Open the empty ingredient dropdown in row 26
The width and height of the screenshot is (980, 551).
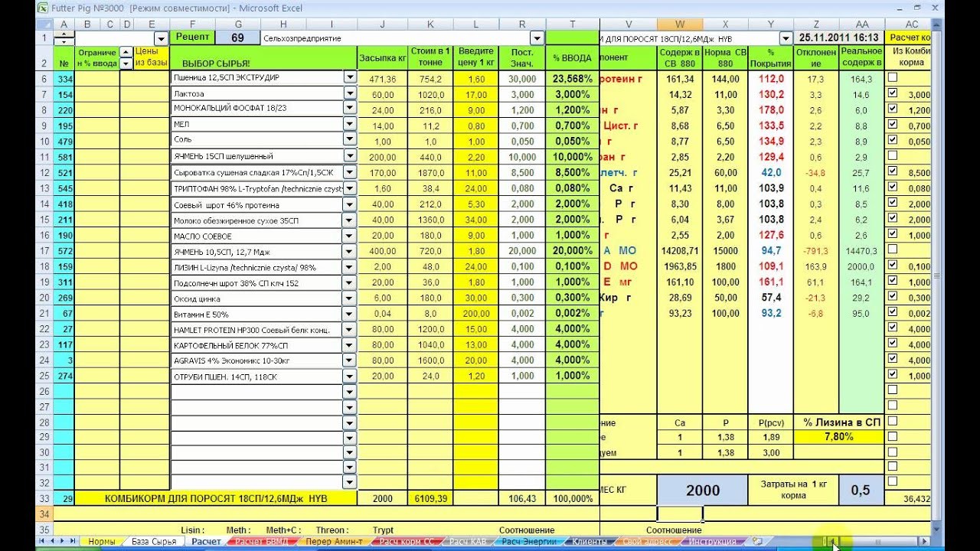point(350,391)
